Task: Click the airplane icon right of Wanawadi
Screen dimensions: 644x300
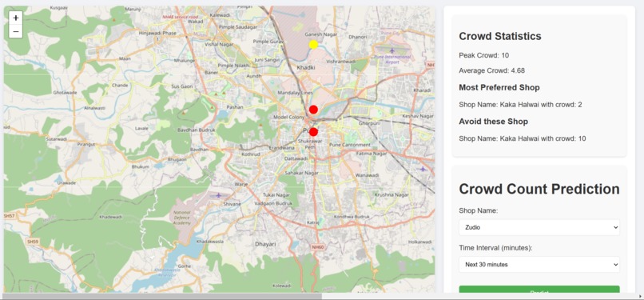Action: [423, 169]
